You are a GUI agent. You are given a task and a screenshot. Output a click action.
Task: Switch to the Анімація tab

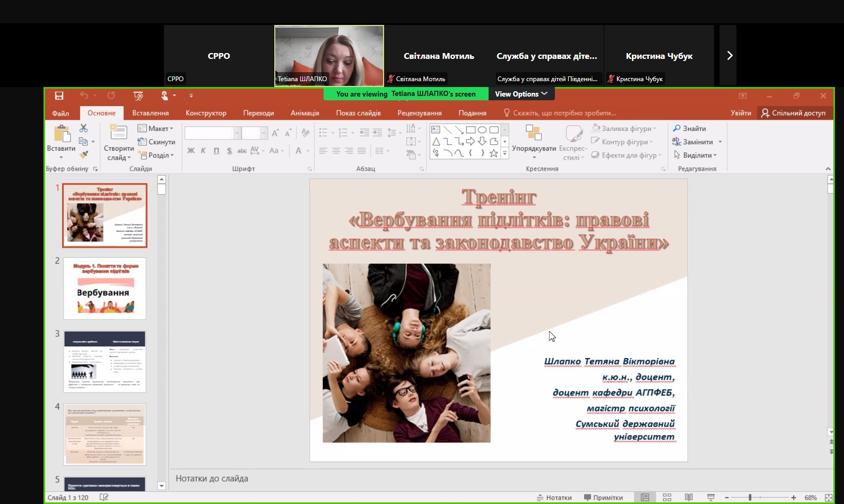[304, 113]
